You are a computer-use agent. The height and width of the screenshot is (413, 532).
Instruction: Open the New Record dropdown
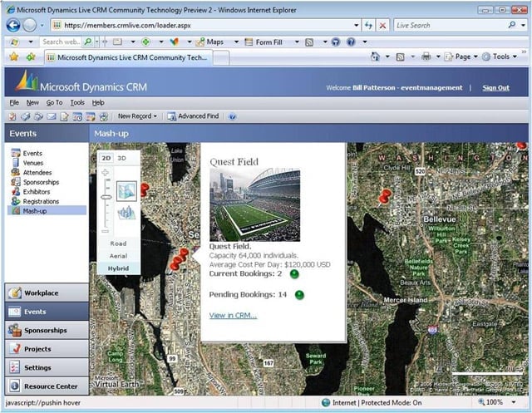137,116
